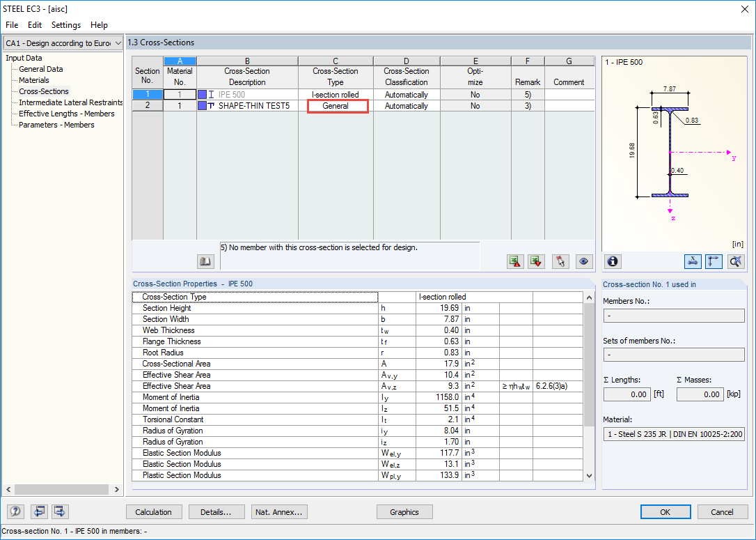The image size is (756, 540).
Task: Click the Calculation button
Action: point(154,512)
